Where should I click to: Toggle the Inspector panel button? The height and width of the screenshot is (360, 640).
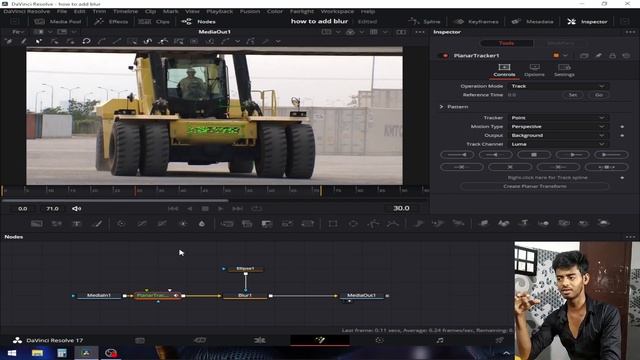click(x=587, y=22)
